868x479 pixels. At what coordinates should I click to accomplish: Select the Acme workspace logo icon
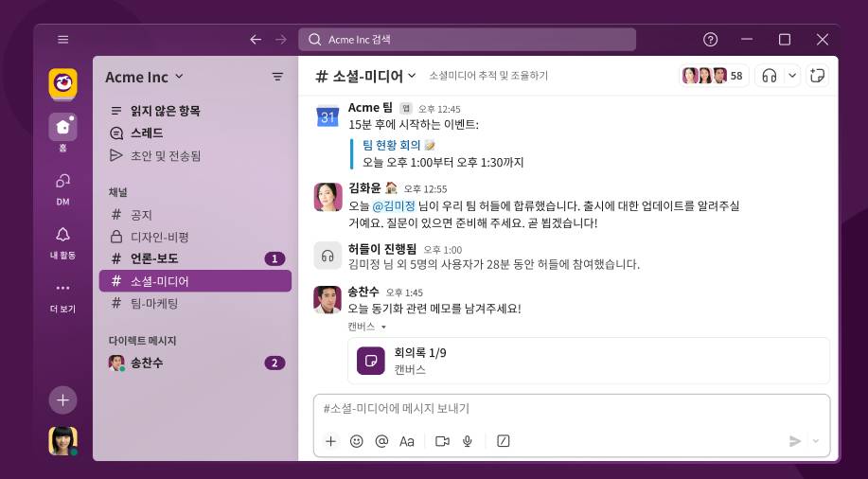pyautogui.click(x=62, y=83)
